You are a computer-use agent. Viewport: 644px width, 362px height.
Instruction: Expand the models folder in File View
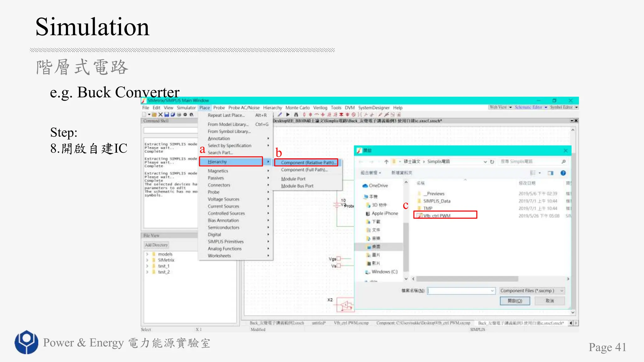(147, 254)
